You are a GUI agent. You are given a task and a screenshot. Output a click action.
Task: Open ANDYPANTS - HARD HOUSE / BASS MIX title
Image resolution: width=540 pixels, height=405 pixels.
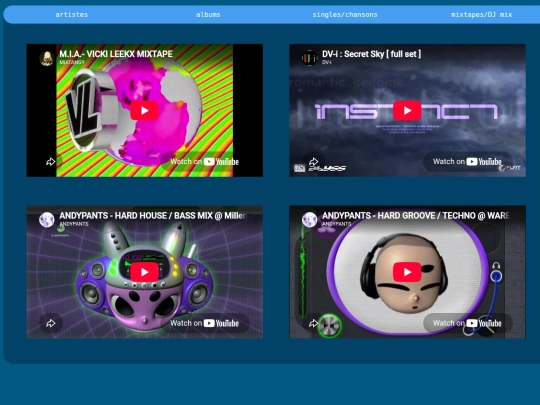153,216
